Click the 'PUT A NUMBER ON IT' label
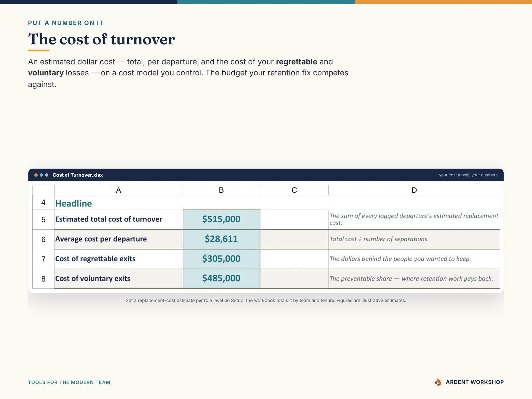The image size is (532, 399). click(66, 23)
